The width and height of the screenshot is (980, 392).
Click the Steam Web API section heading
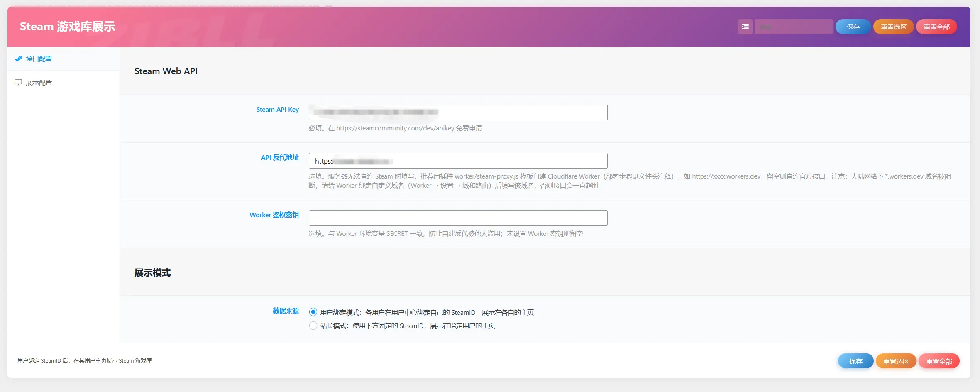tap(166, 71)
